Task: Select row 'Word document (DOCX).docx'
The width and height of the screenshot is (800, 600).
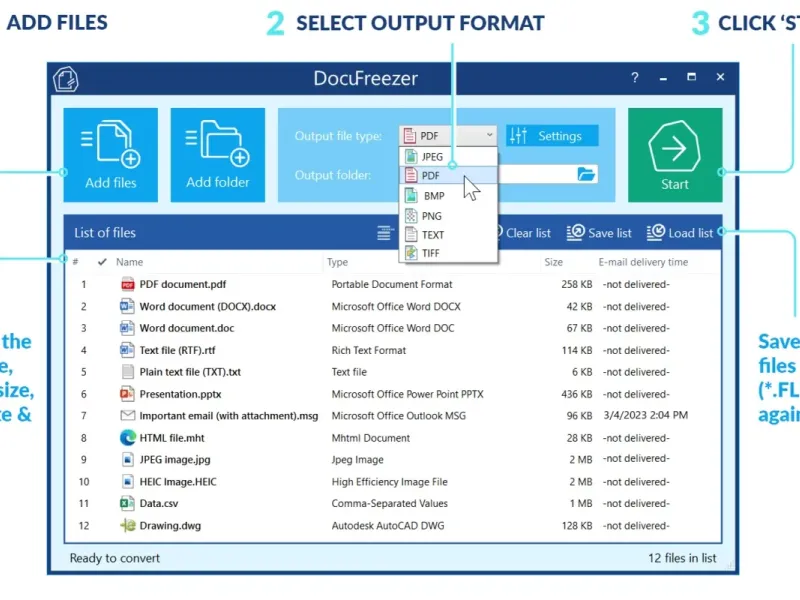Action: click(393, 306)
